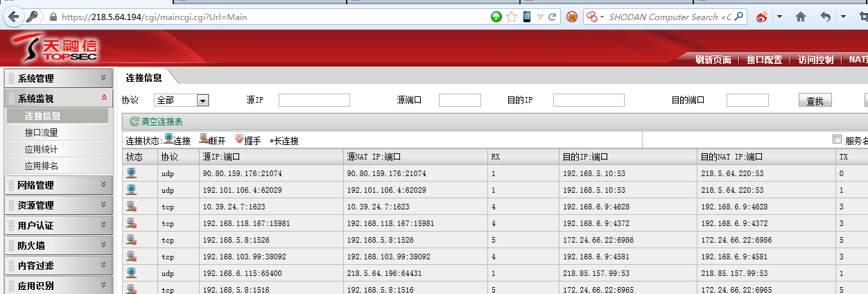Image resolution: width=868 pixels, height=294 pixels.
Task: Open 应用统计 in the sidebar
Action: (x=42, y=149)
